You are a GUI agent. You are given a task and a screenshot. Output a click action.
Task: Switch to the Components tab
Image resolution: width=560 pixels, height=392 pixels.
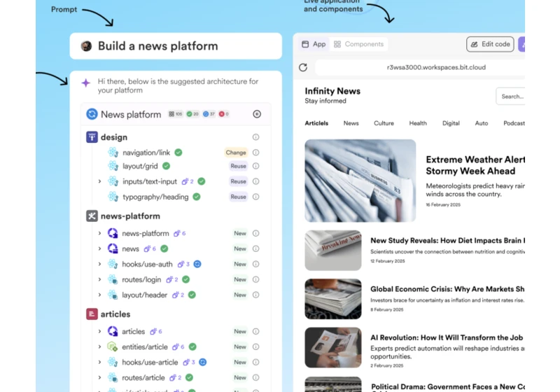pos(358,44)
